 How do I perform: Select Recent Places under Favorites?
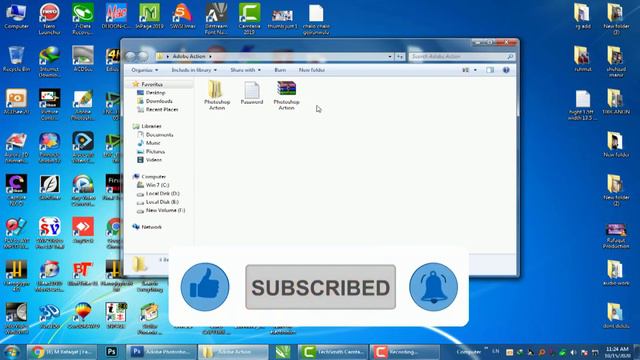tap(162, 109)
